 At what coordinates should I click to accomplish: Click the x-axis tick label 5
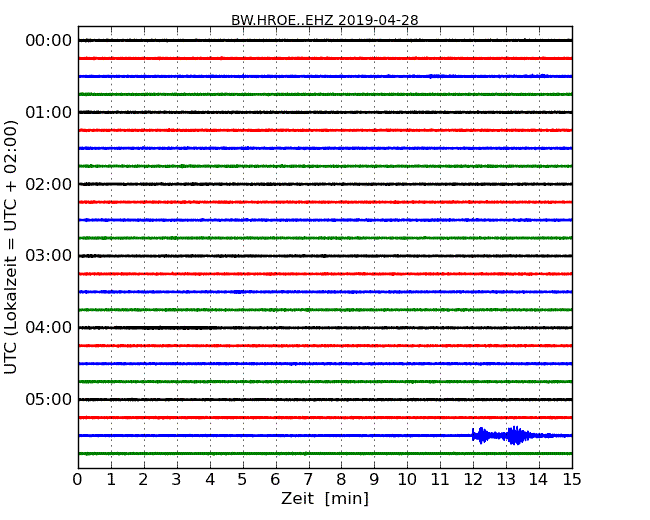[x=243, y=480]
